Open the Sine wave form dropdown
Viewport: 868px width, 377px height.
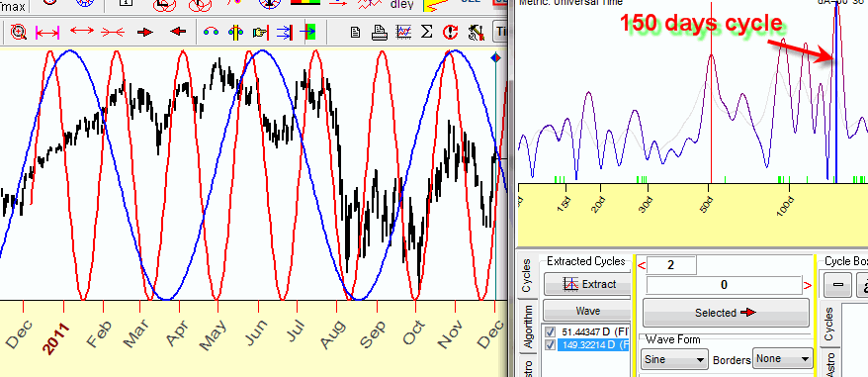(674, 359)
